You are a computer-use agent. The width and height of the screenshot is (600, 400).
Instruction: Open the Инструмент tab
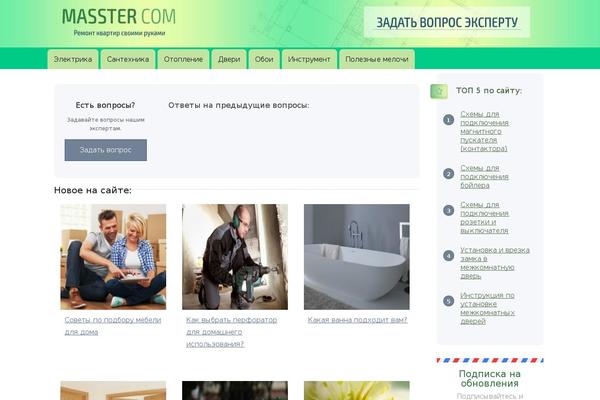[309, 59]
